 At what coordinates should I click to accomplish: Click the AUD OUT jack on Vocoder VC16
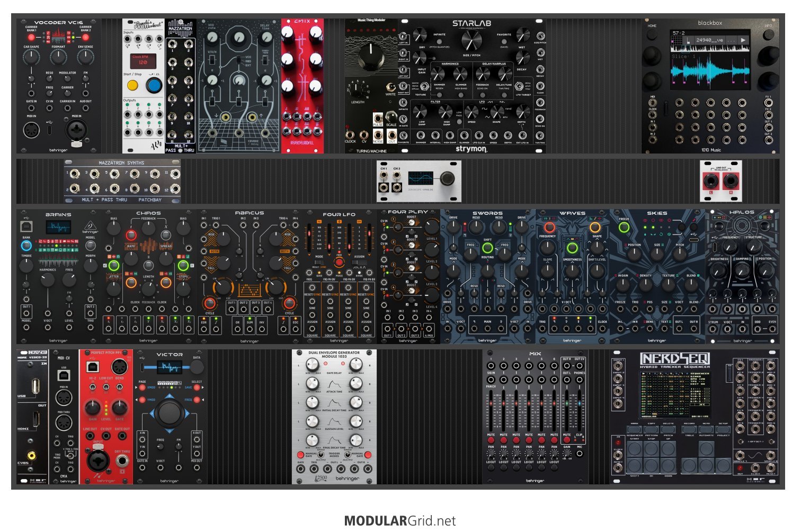[85, 109]
